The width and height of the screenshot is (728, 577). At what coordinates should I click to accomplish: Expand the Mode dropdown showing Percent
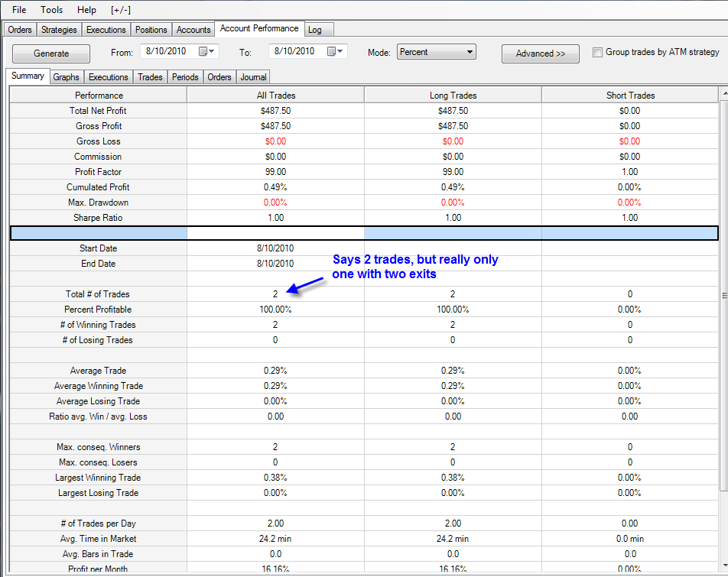437,52
